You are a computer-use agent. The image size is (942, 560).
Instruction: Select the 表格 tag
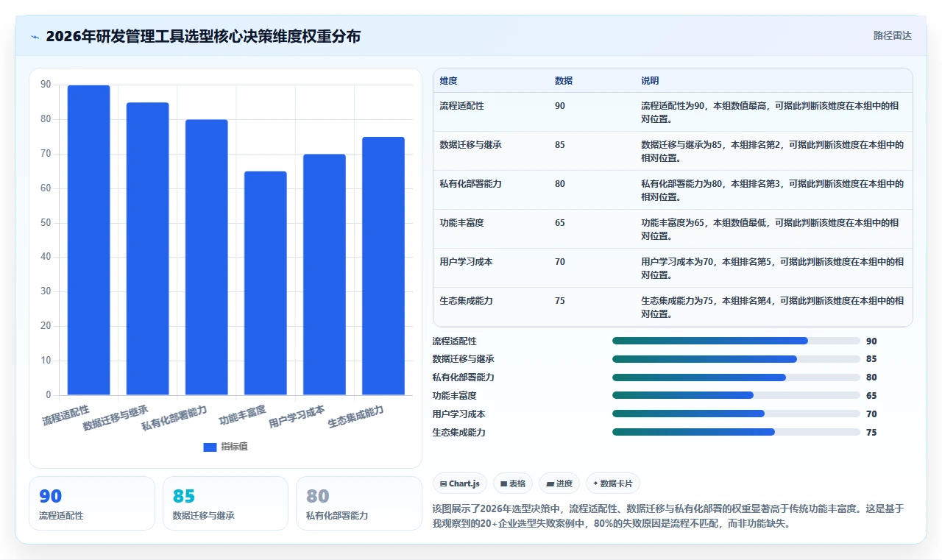(x=513, y=483)
